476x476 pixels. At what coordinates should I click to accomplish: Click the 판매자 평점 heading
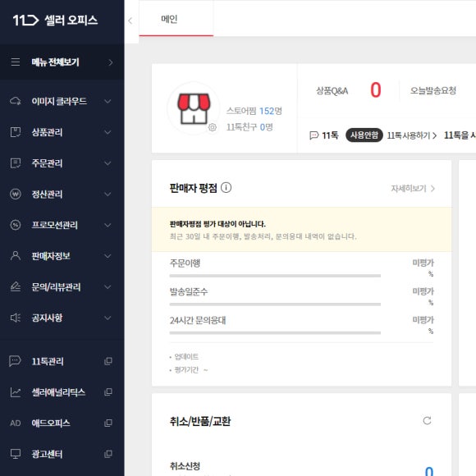(194, 188)
